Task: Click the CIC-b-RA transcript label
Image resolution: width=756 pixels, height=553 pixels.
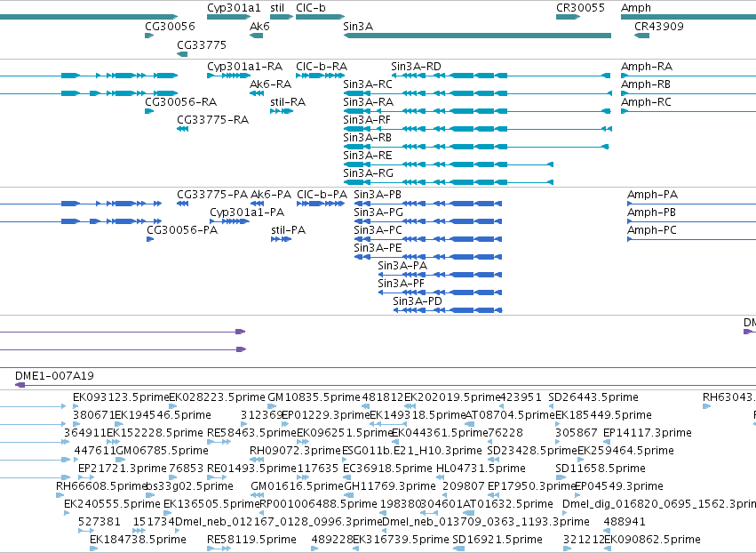Action: [322, 67]
